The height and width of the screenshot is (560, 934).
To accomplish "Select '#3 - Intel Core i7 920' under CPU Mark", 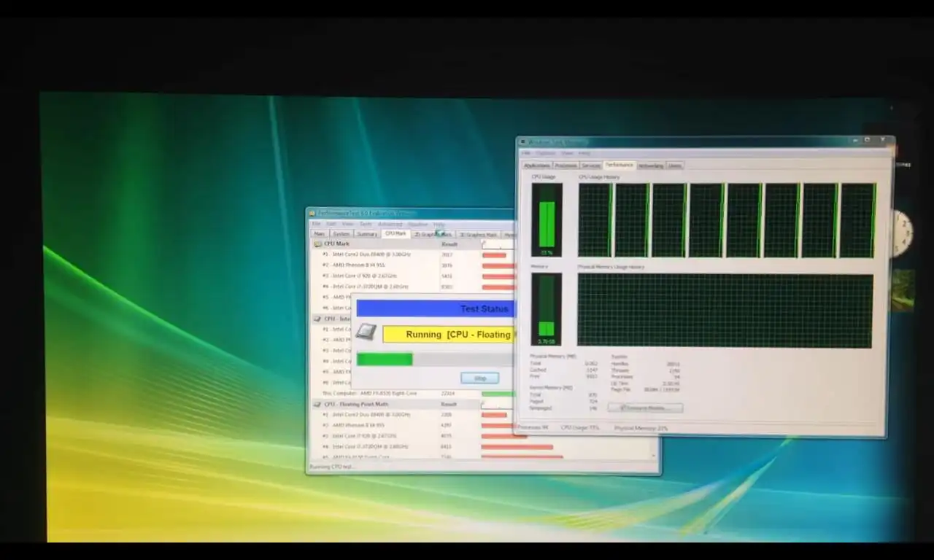I will coord(411,276).
